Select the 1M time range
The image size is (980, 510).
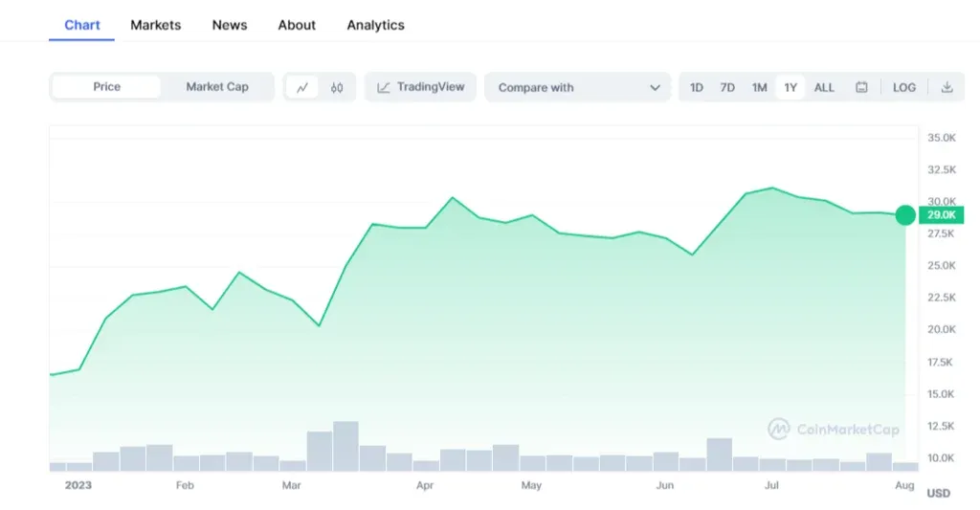tap(759, 87)
